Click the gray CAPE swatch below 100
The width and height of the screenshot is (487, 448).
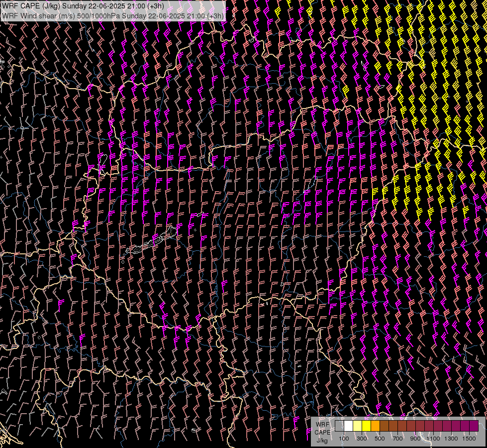pos(339,426)
